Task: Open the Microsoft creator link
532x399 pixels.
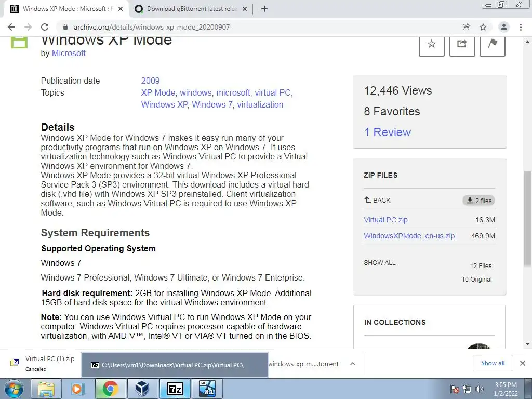Action: tap(69, 54)
